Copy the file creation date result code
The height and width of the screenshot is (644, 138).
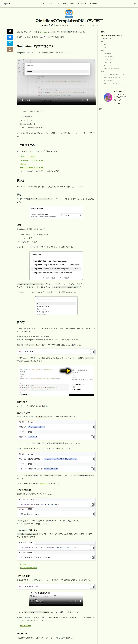click(92, 557)
